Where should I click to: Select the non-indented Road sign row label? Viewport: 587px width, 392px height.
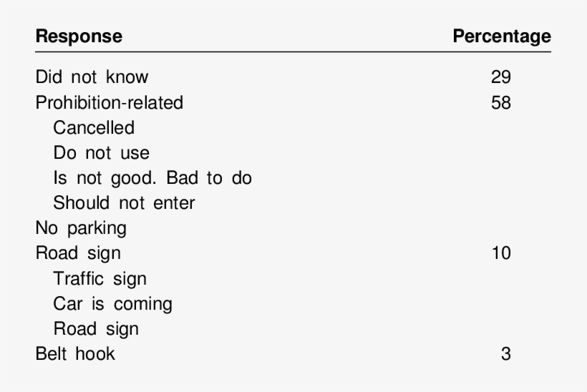click(x=78, y=253)
